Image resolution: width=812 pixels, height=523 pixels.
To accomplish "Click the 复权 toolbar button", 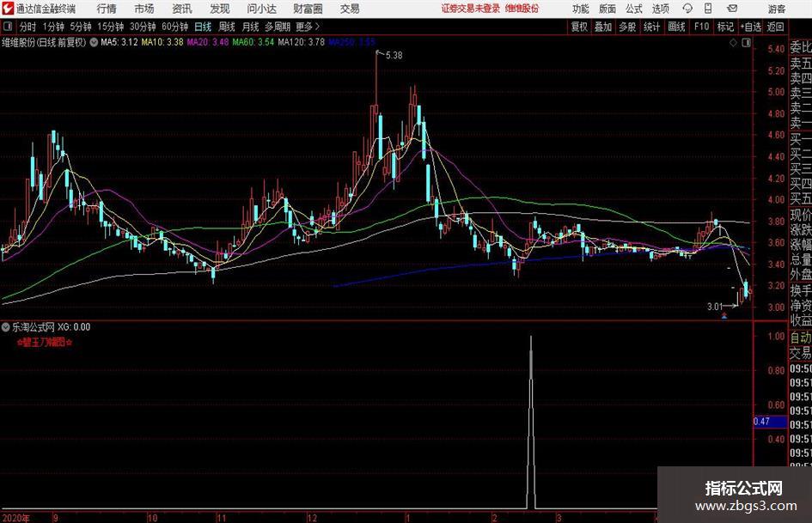I will coord(579,27).
